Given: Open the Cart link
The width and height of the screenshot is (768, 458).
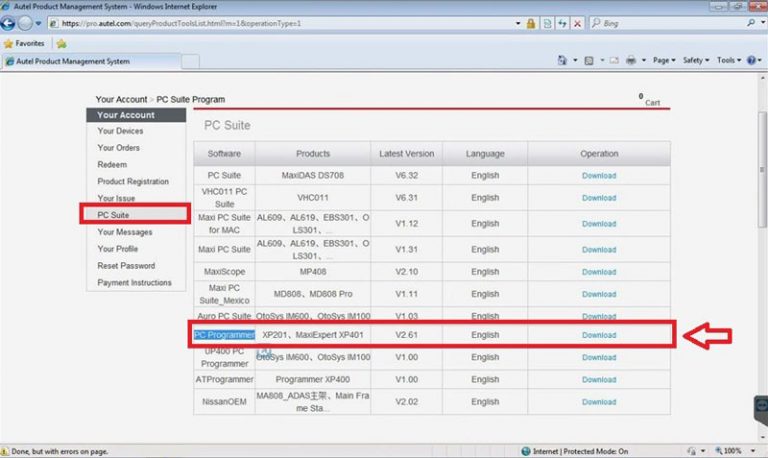Looking at the screenshot, I should (652, 102).
